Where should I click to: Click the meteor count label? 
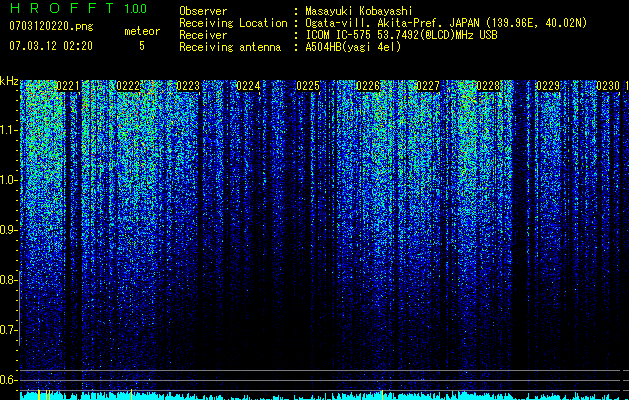coord(142,31)
